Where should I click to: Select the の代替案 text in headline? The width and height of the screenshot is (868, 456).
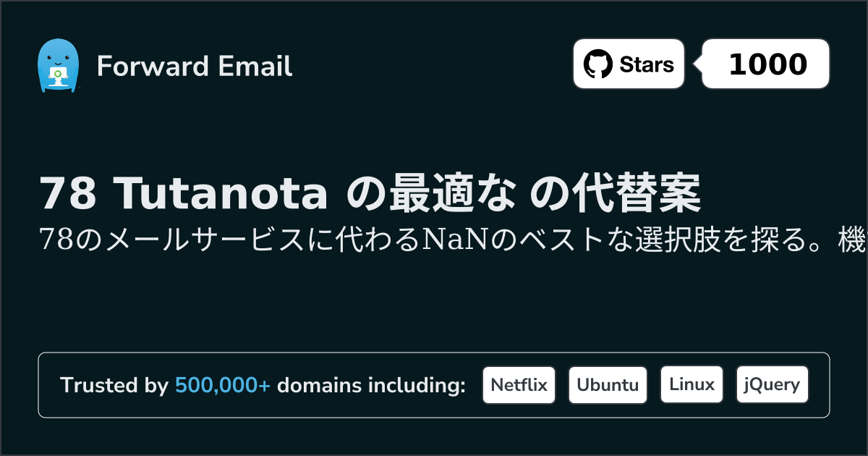[x=616, y=193]
